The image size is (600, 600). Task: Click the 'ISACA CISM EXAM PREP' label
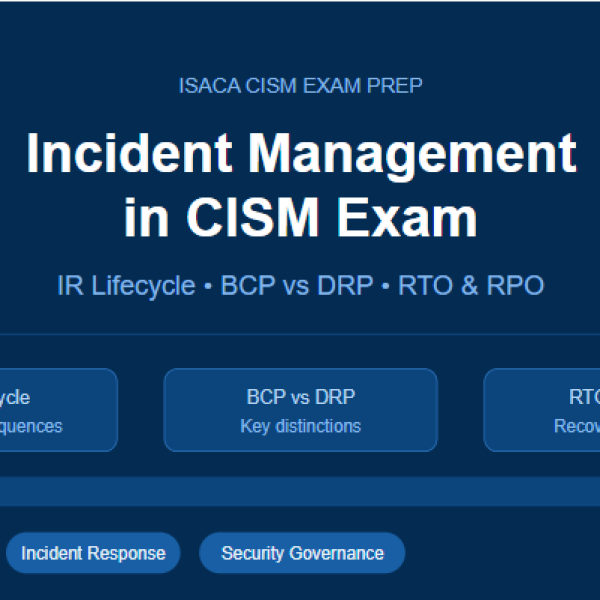coord(300,85)
